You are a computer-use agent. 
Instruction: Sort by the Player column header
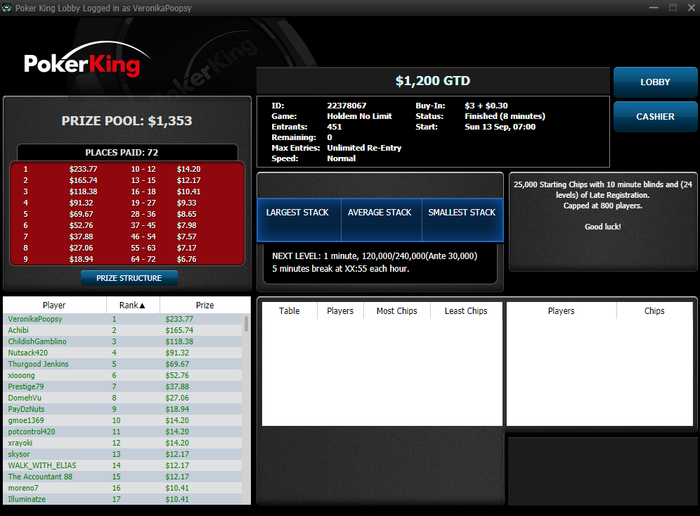[x=54, y=305]
